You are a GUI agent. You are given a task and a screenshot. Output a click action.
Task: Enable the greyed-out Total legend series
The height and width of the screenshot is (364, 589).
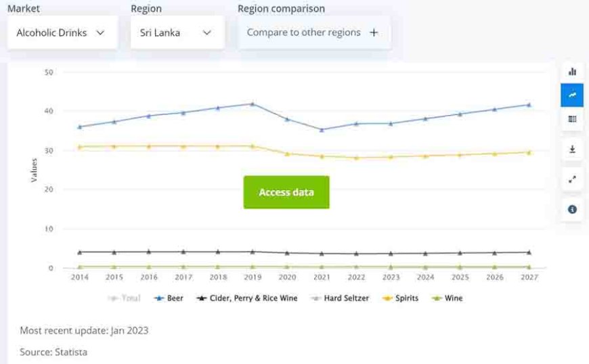(x=125, y=298)
